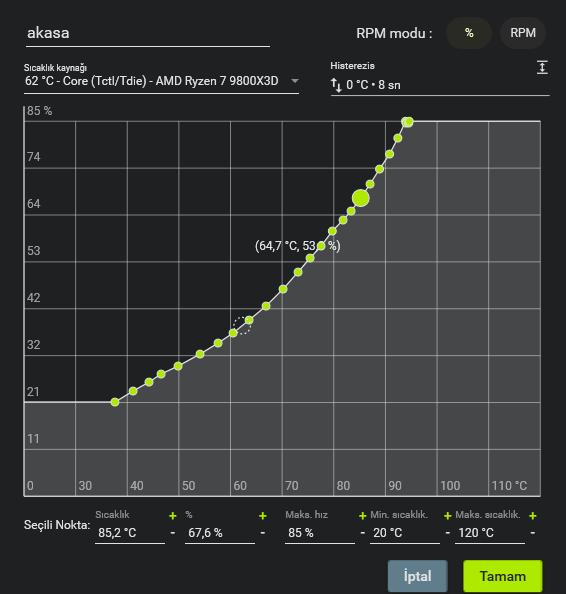Select the curve point on the 60 °C gridline
This screenshot has height=594, width=566.
tap(233, 333)
